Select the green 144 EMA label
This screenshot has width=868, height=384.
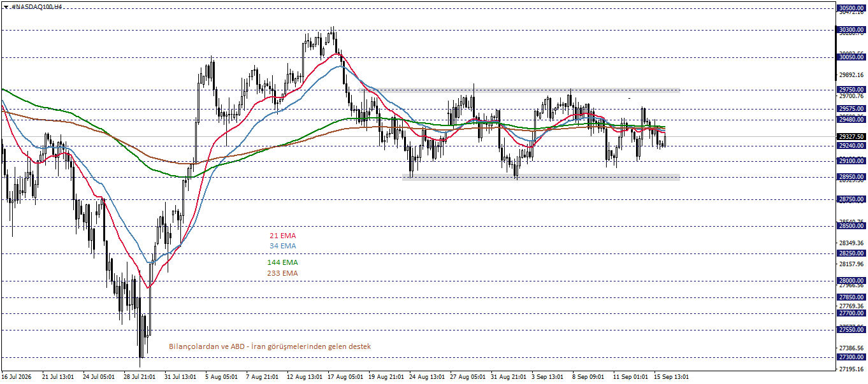pos(282,262)
